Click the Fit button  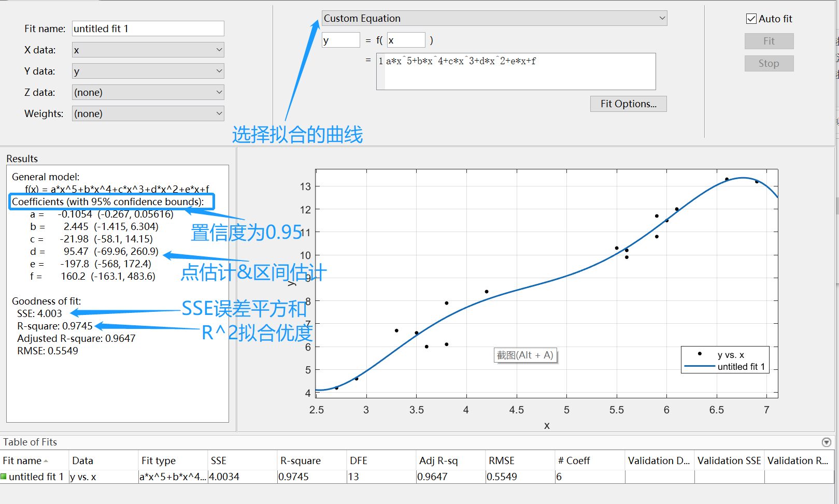769,41
